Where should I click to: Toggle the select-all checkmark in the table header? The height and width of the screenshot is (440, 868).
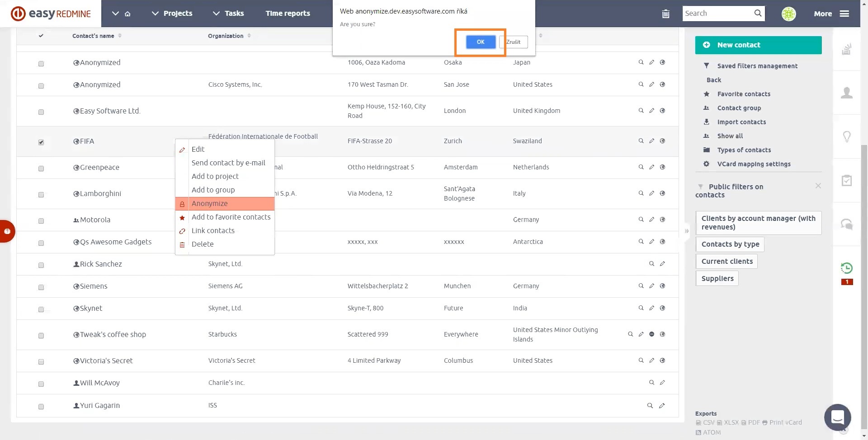41,36
